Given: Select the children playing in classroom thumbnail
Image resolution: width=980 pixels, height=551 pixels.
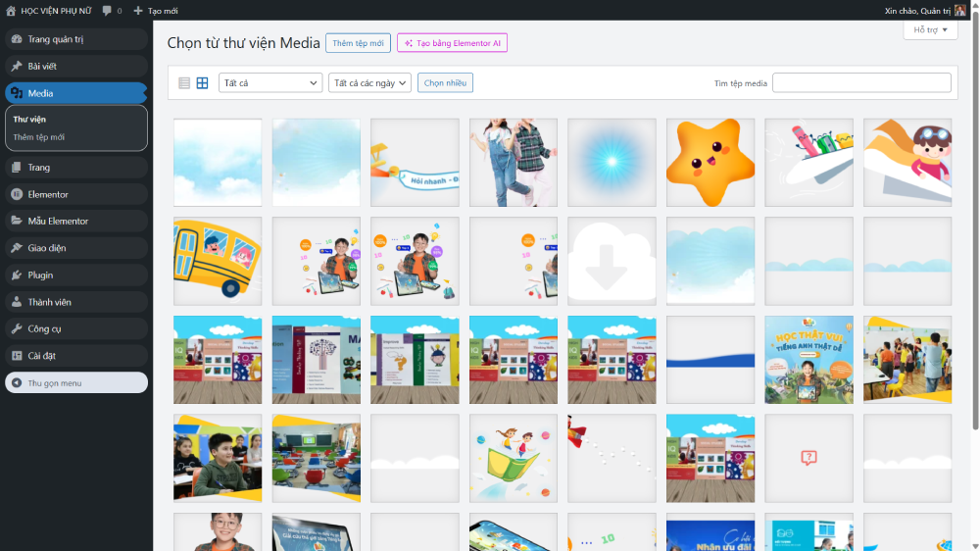Looking at the screenshot, I should [x=907, y=360].
